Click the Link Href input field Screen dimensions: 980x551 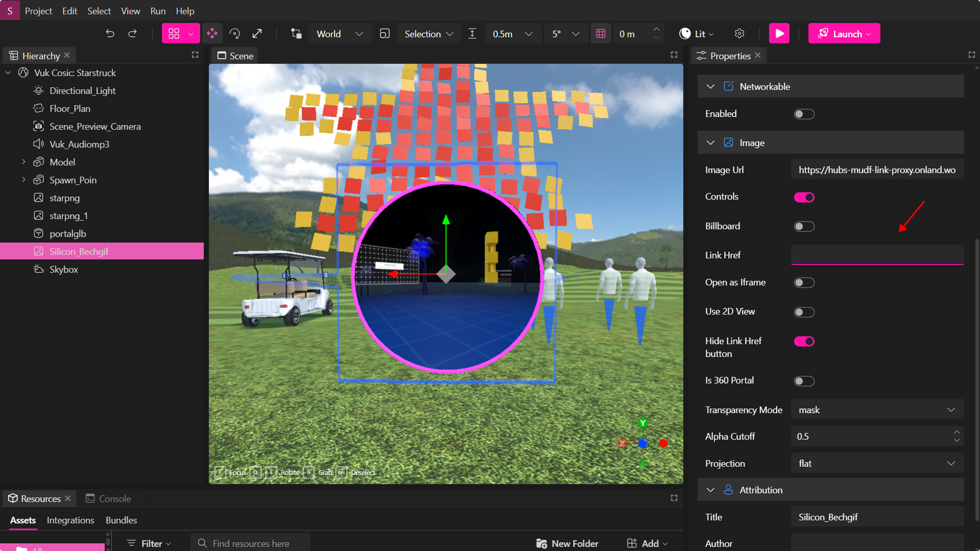[876, 255]
